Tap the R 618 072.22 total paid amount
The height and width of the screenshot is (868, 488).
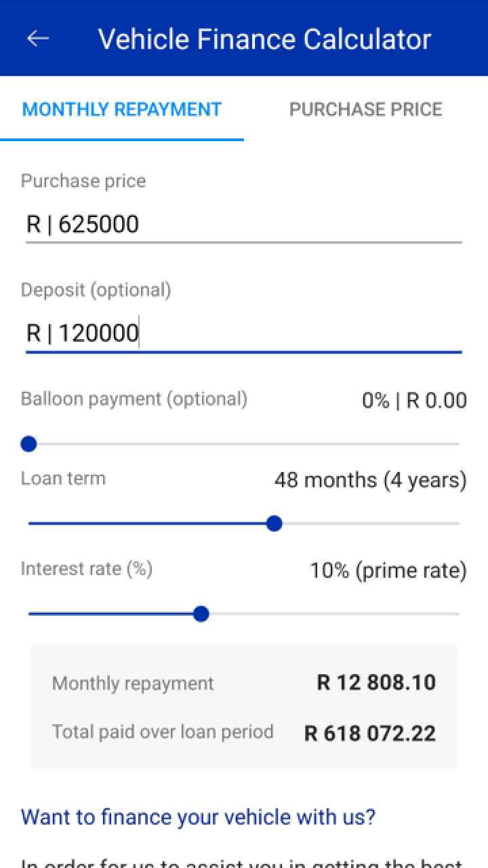tap(370, 733)
